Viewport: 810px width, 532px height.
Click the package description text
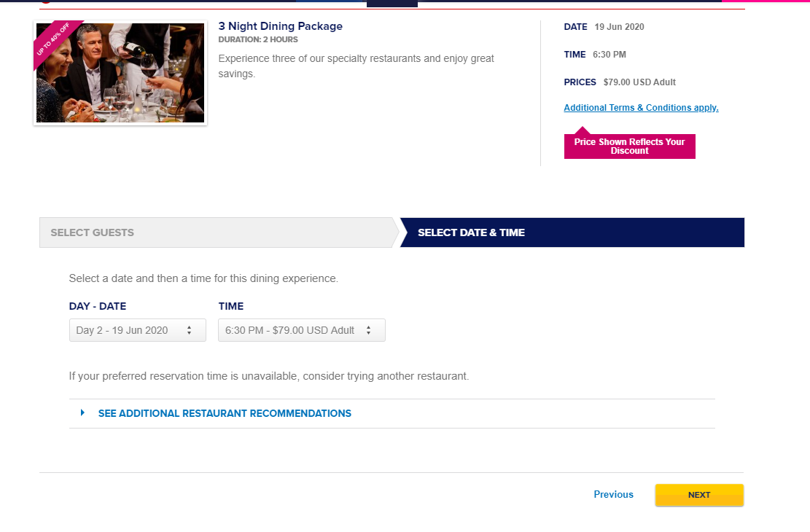click(x=356, y=66)
